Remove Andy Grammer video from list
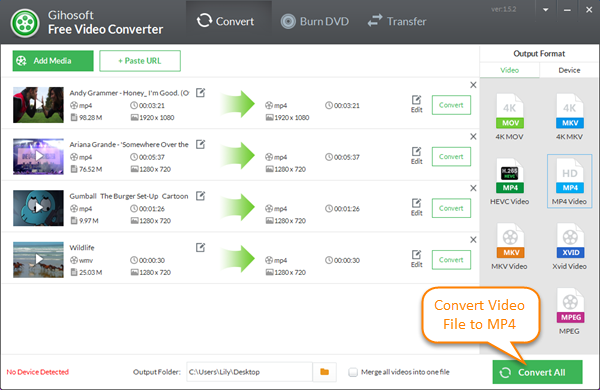The height and width of the screenshot is (390, 600). [473, 85]
